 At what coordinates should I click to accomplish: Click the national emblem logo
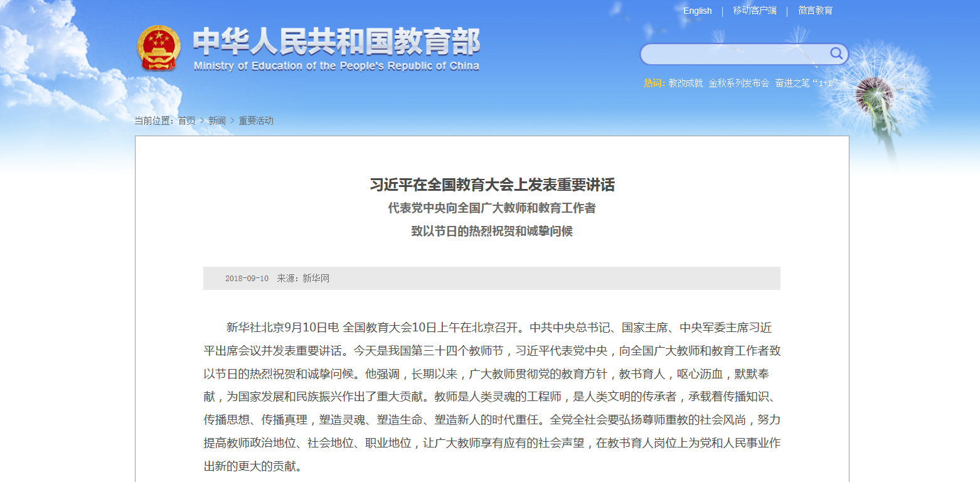point(158,48)
